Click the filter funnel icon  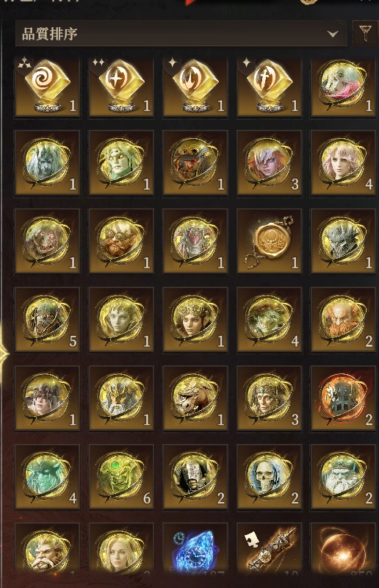pos(364,34)
